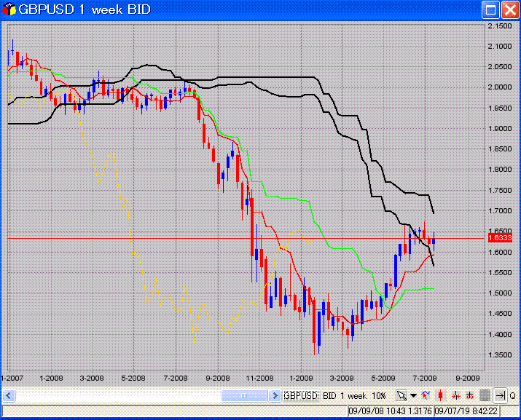Screen dimensions: 521x420
Task: Toggle the gray grid square icon
Action: coord(485,396)
